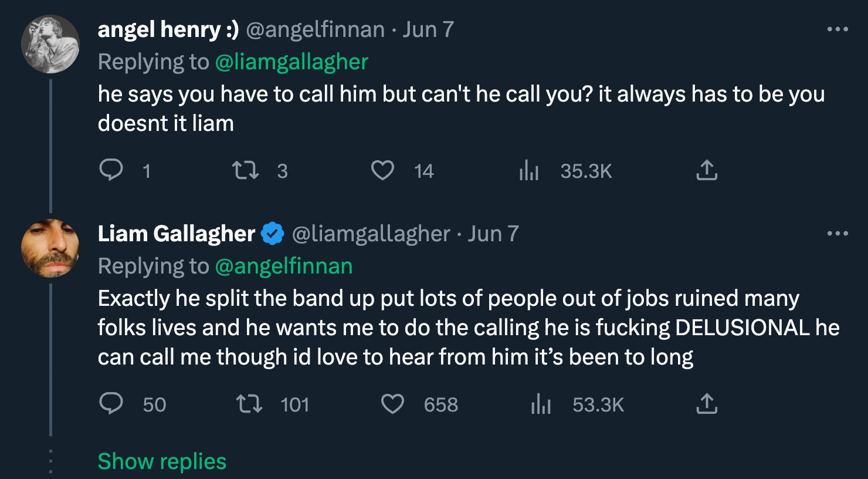Open Liam Gallagher's profile picture
The height and width of the screenshot is (479, 868).
point(50,248)
